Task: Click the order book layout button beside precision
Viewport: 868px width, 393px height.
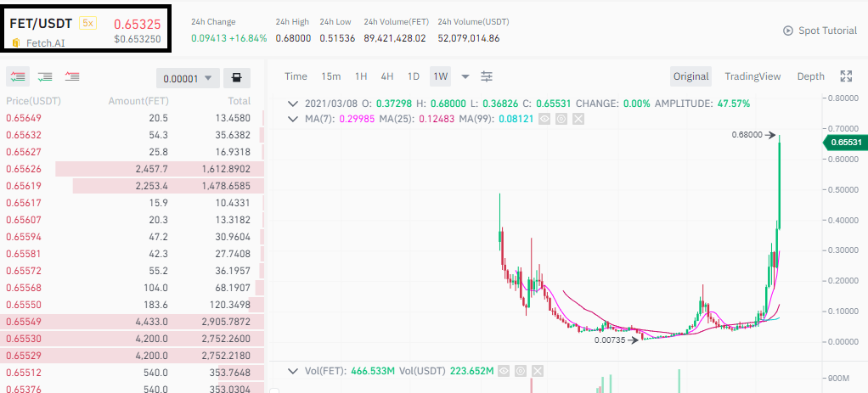Action: (x=237, y=78)
